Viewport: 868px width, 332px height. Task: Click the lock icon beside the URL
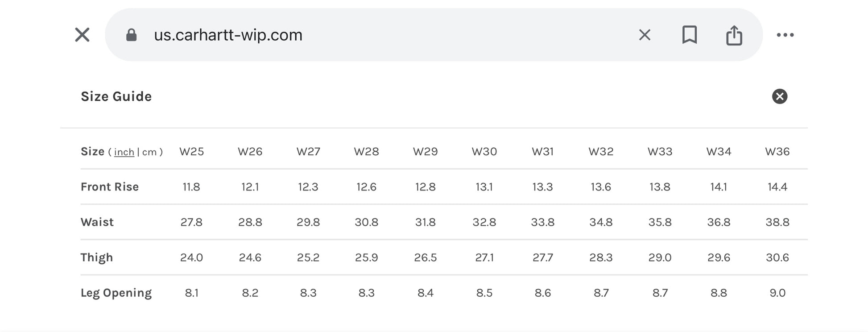click(x=131, y=35)
